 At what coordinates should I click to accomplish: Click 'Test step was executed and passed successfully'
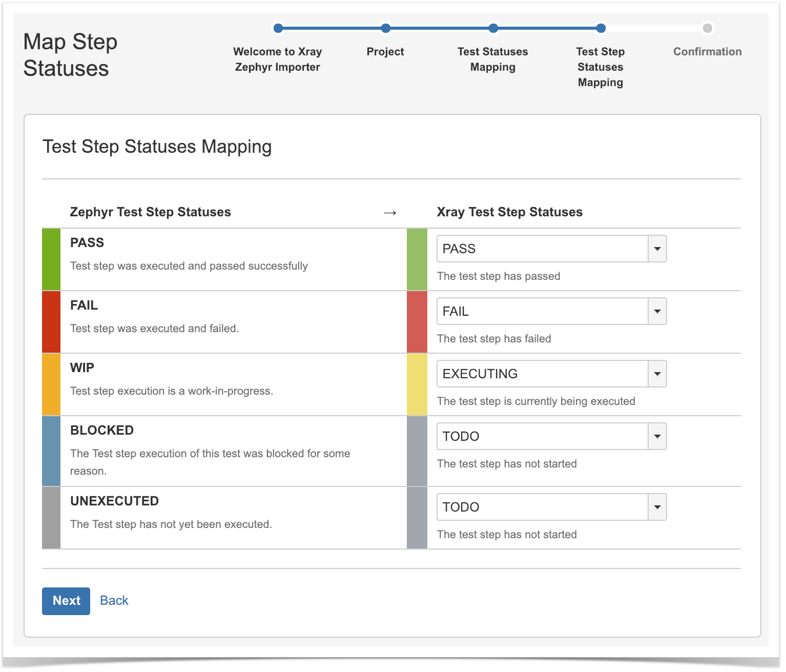189,266
